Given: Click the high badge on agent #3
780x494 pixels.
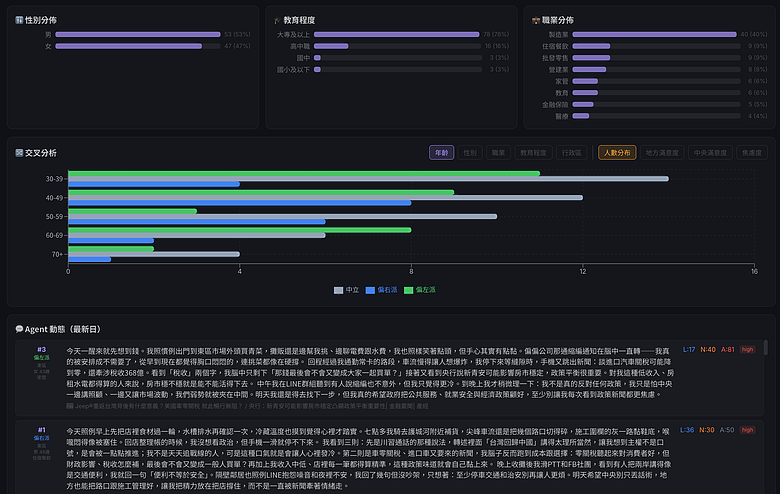Looking at the screenshot, I should click(747, 349).
